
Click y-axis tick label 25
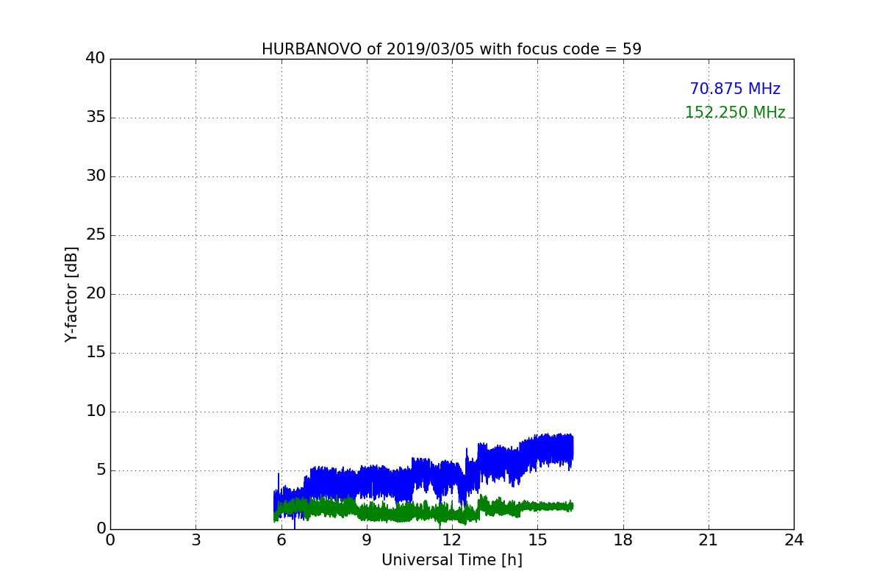point(96,235)
